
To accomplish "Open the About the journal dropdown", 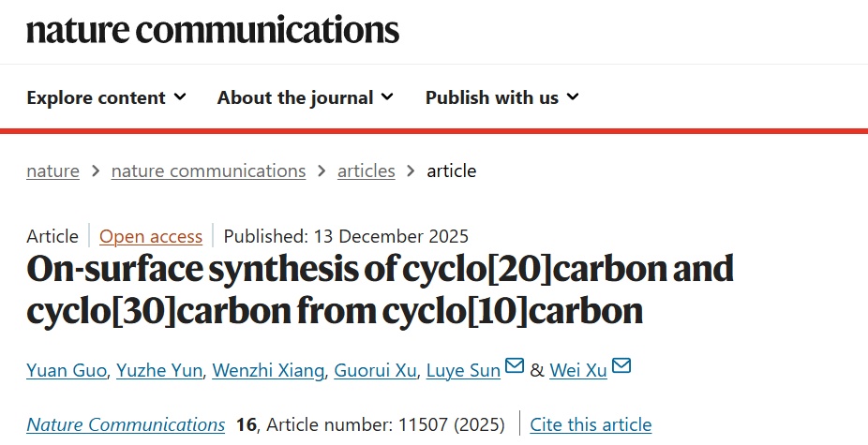I will tap(305, 97).
